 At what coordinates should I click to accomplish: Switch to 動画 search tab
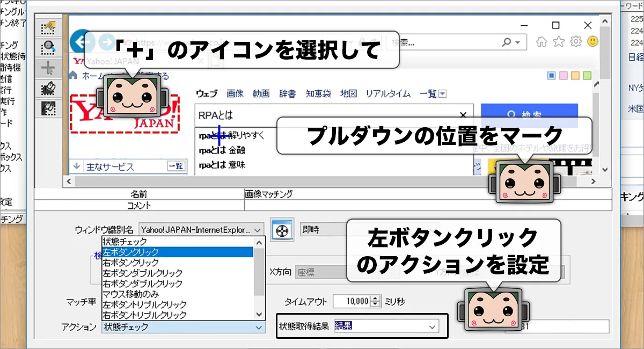coord(261,93)
